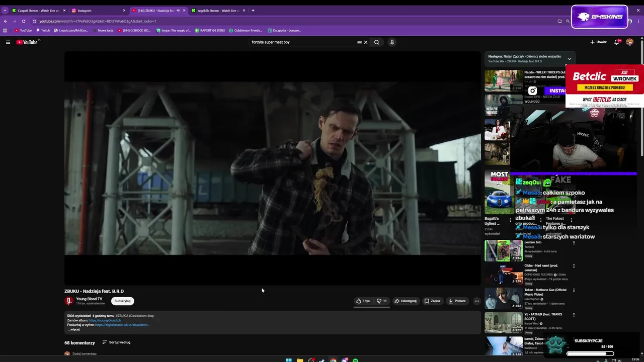Open the RAPORT G4 SKINS bookmark
This screenshot has height=362, width=644.
pyautogui.click(x=210, y=30)
